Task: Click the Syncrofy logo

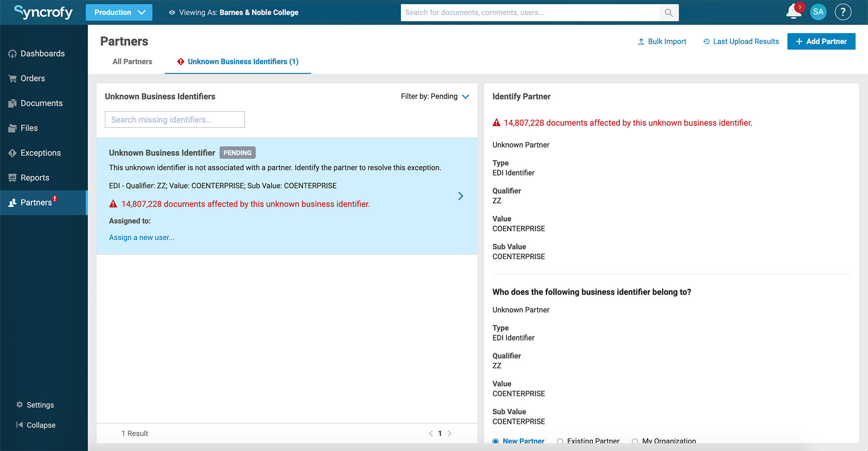Action: [43, 12]
